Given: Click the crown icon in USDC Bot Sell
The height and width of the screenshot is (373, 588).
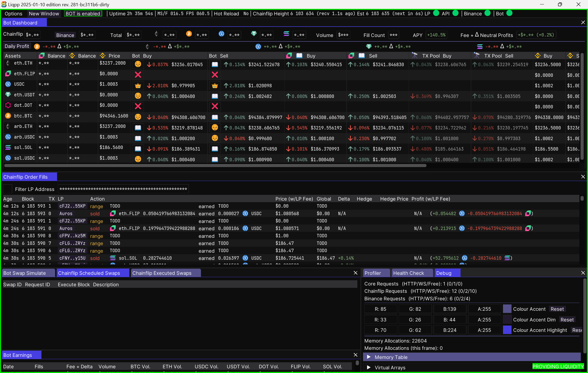Looking at the screenshot, I should click(215, 85).
